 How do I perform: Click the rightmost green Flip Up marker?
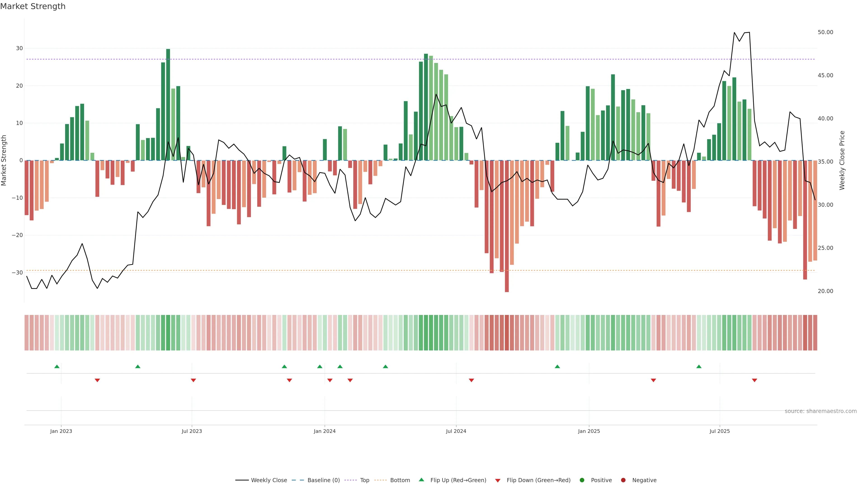tap(699, 366)
